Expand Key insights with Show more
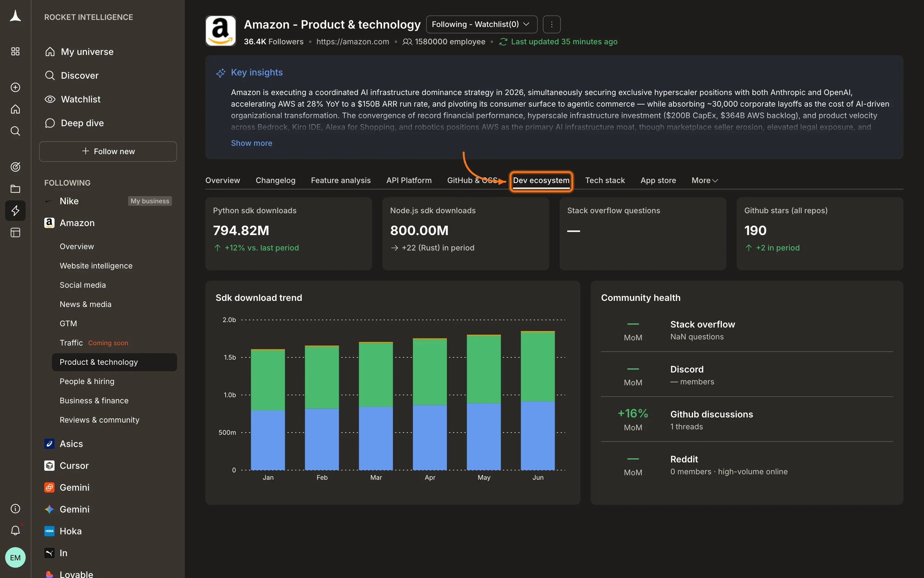This screenshot has height=578, width=924. [251, 143]
